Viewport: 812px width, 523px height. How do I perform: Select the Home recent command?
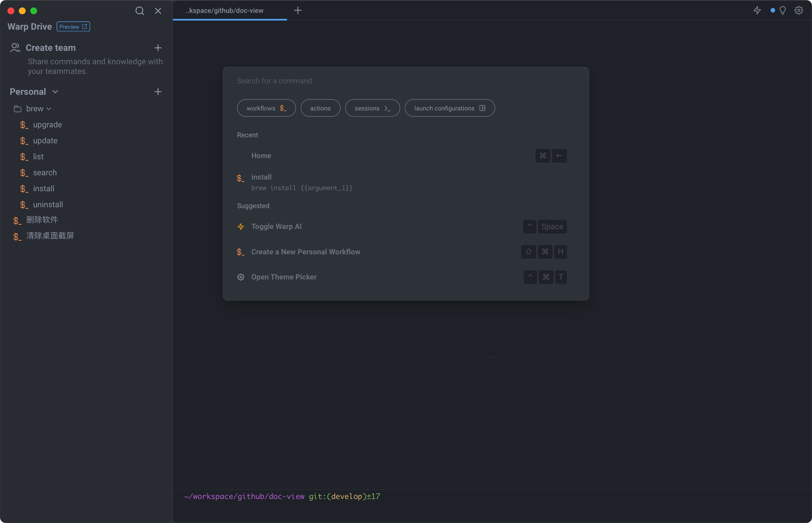coord(405,156)
